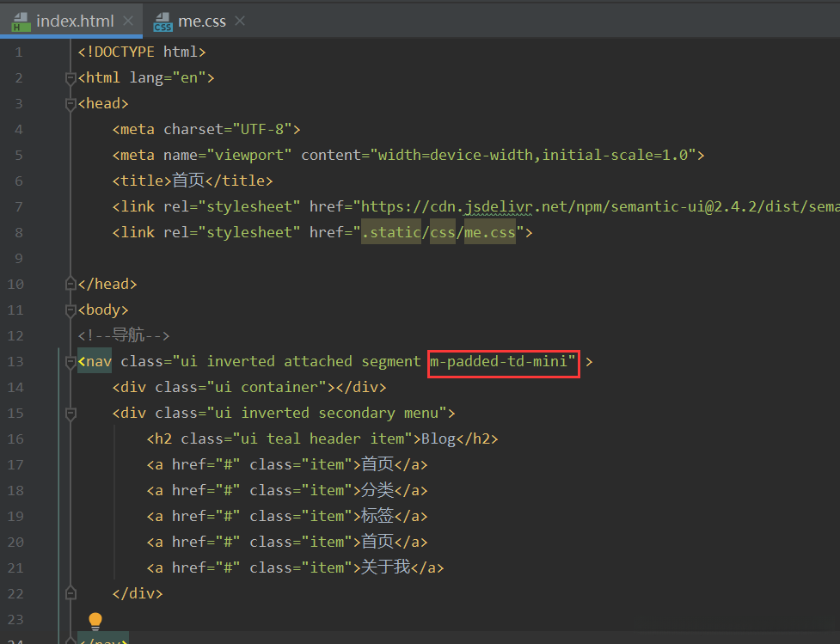This screenshot has width=840, height=644.
Task: Open the me.css editor tab
Action: [201, 21]
